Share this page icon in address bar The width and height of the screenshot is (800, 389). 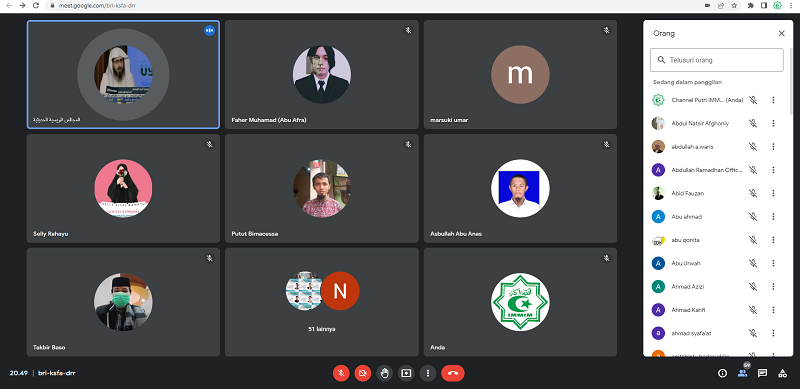point(720,6)
